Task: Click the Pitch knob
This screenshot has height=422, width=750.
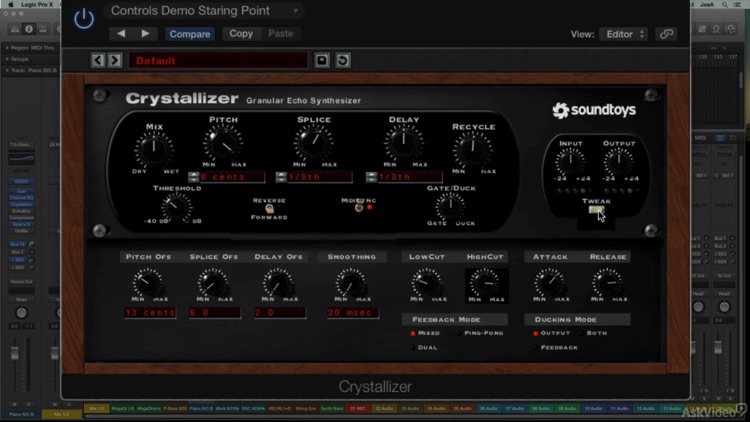Action: (223, 142)
